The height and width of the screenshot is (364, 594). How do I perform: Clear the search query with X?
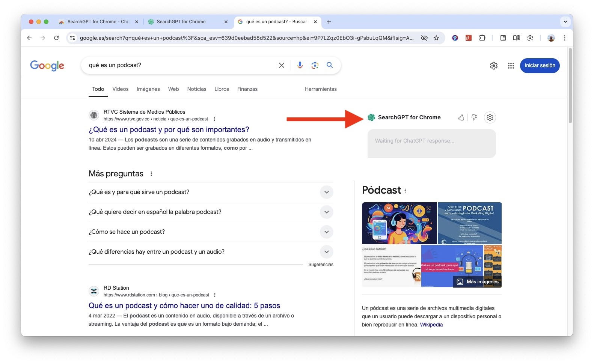[x=282, y=65]
